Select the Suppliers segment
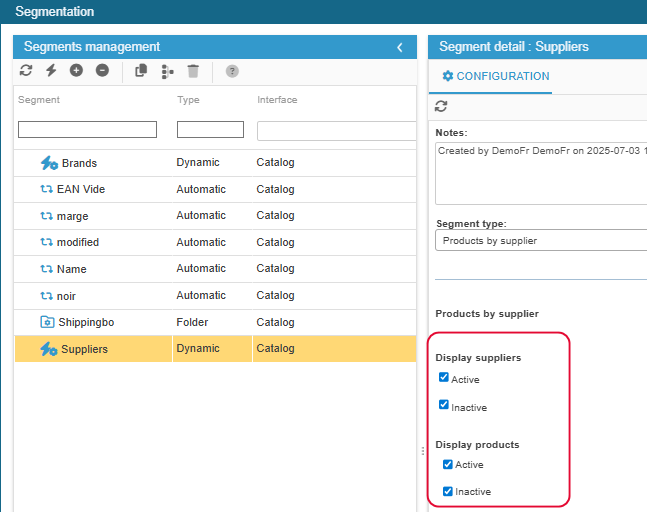The width and height of the screenshot is (647, 512). click(85, 349)
